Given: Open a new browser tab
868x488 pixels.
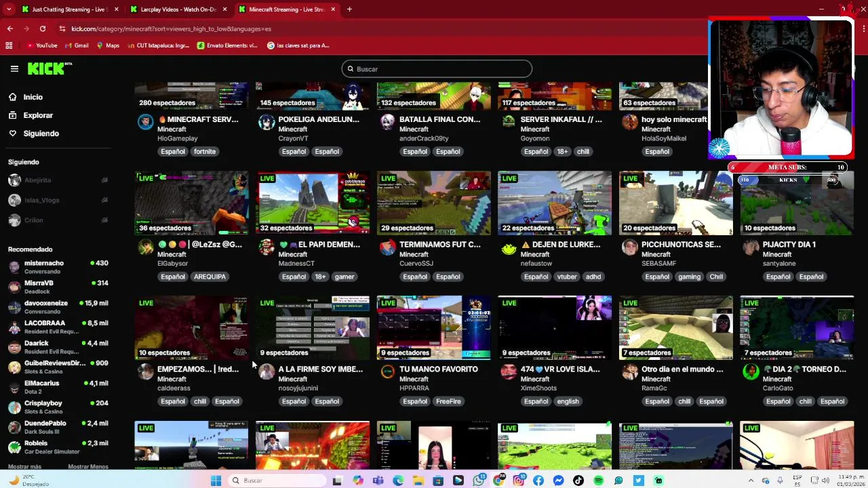Looking at the screenshot, I should pyautogui.click(x=349, y=9).
